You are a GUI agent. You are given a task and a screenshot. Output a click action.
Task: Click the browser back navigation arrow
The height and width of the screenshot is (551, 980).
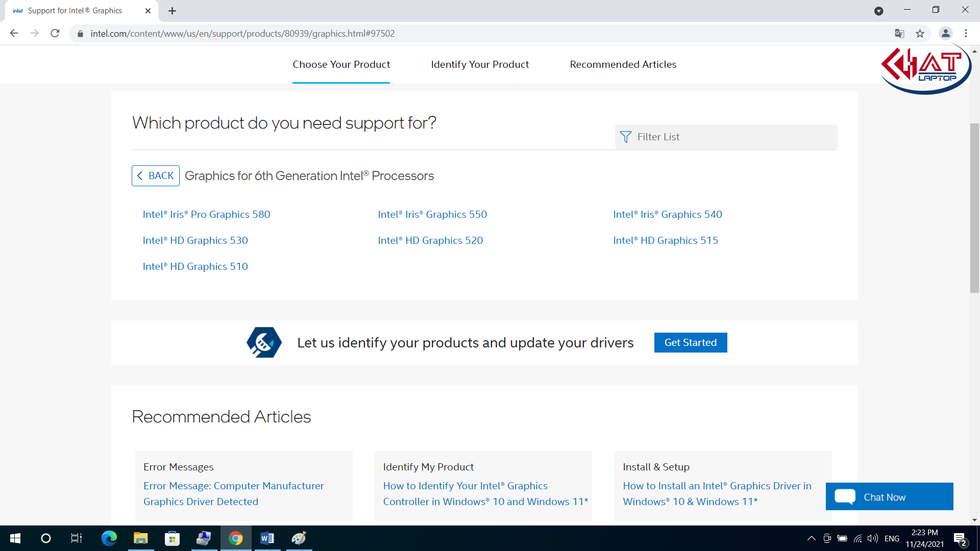tap(13, 34)
